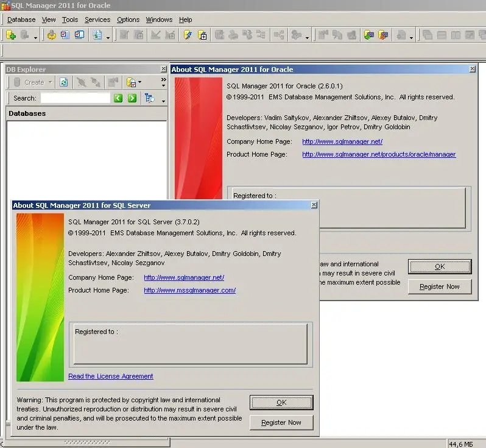Viewport: 486px width, 448px height.
Task: Click the grayed tile horizontally windows icon
Action: (442, 35)
